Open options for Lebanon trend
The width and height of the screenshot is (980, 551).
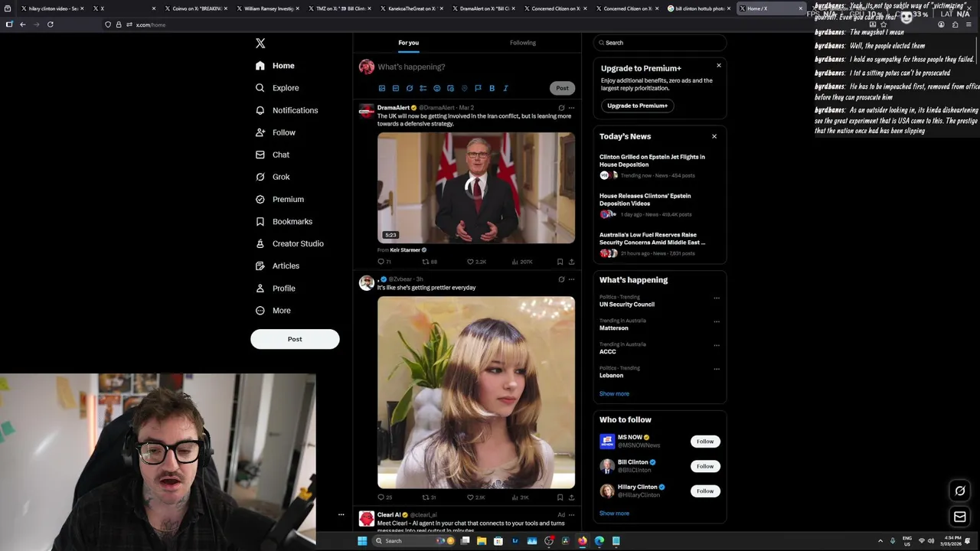tap(717, 369)
